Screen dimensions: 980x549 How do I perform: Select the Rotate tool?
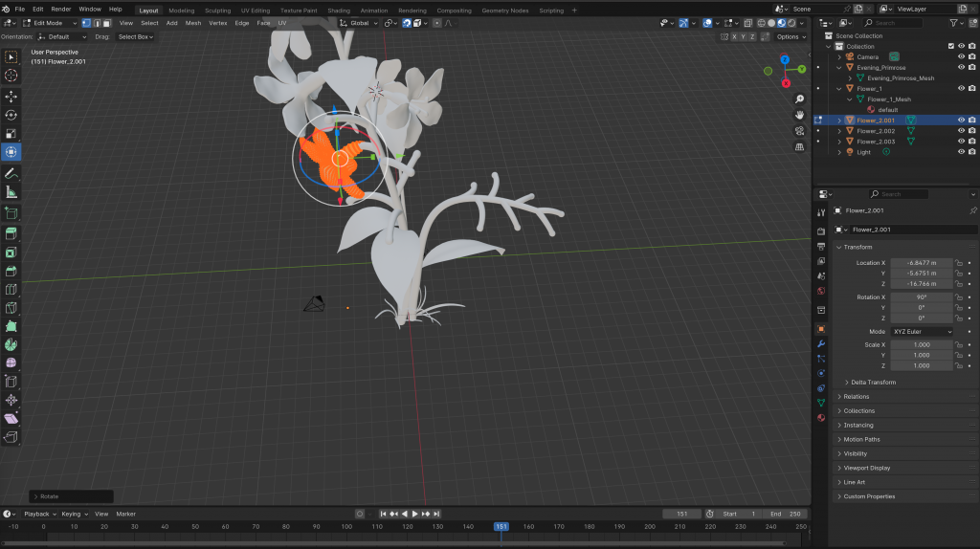click(x=11, y=115)
